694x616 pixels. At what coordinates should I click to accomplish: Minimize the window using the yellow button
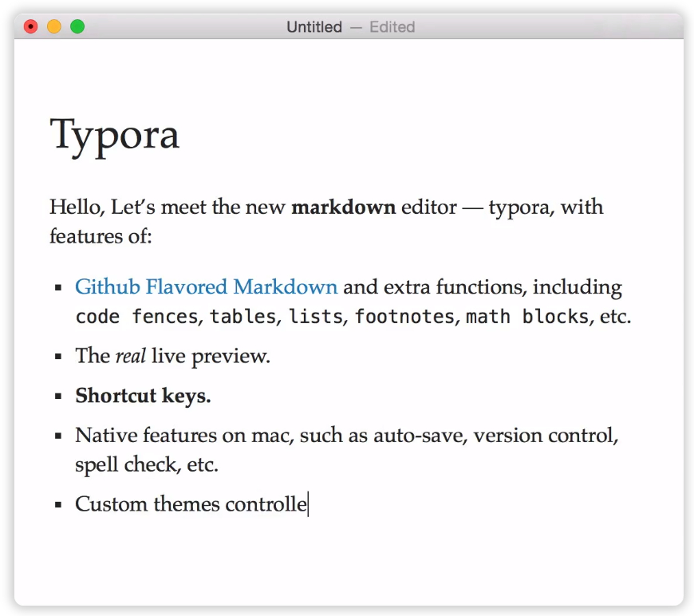pos(54,26)
